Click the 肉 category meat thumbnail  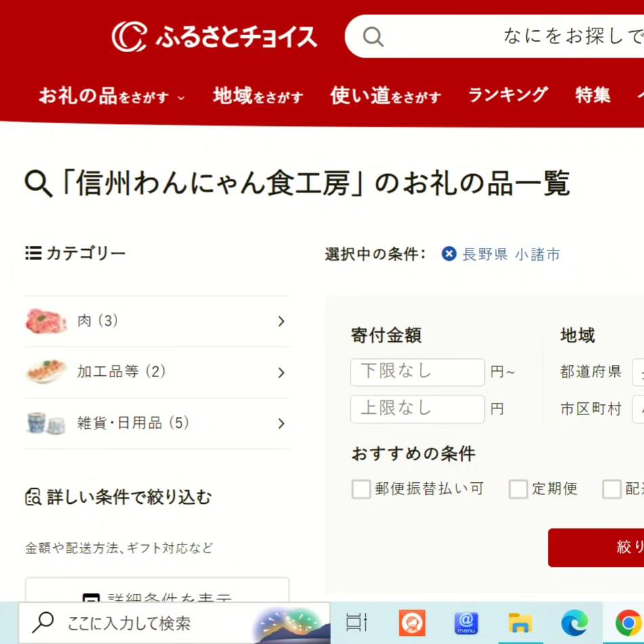(x=46, y=321)
